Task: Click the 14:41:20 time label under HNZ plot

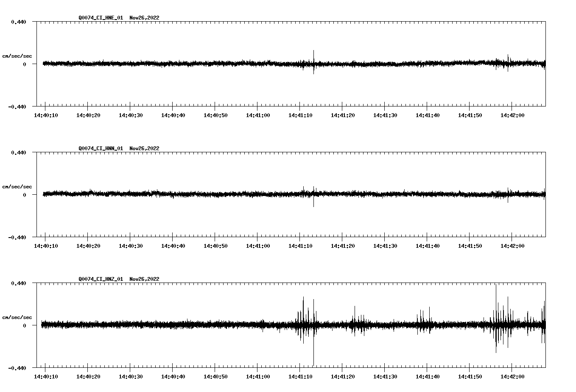Action: coord(343,377)
